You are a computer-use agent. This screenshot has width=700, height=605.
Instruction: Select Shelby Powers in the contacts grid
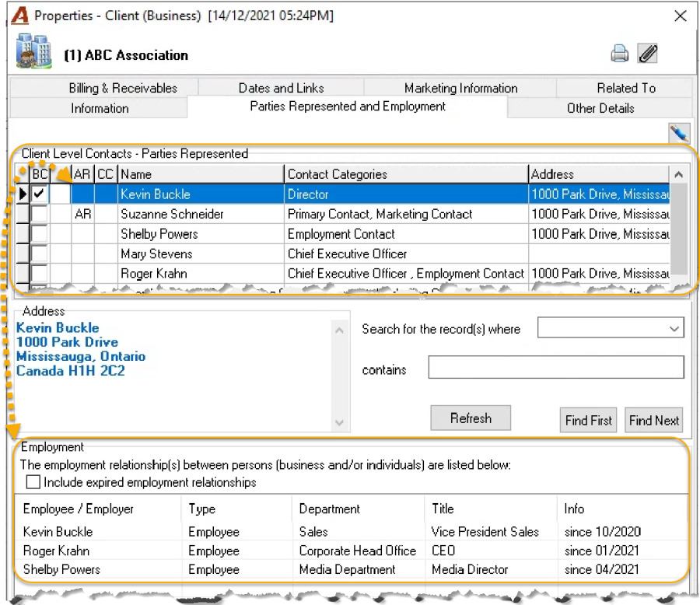[x=342, y=233]
